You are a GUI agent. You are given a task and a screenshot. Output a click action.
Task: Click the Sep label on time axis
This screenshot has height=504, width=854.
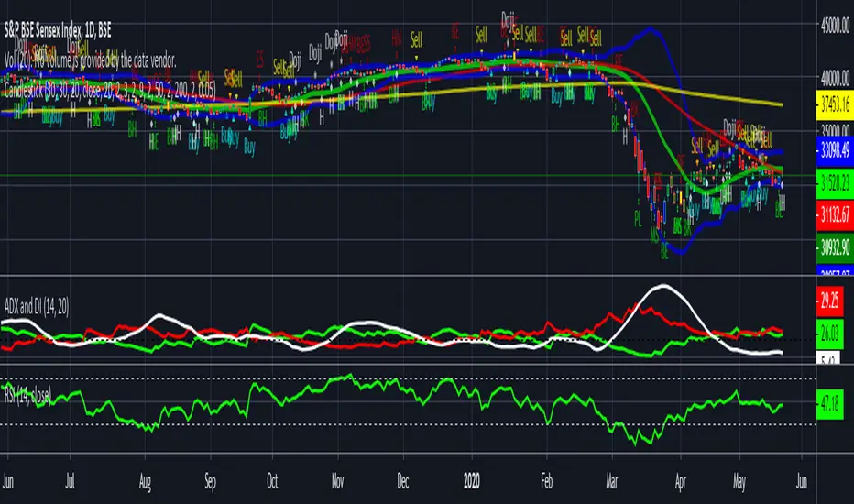point(210,482)
